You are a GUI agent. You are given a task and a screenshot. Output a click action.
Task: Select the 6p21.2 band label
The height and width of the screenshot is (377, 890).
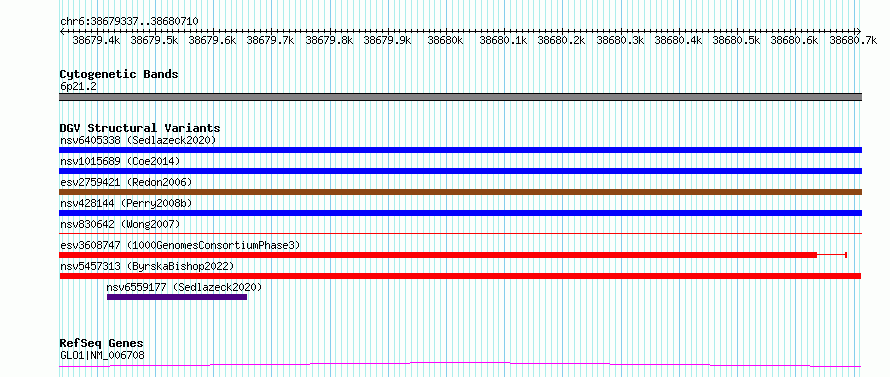point(78,86)
